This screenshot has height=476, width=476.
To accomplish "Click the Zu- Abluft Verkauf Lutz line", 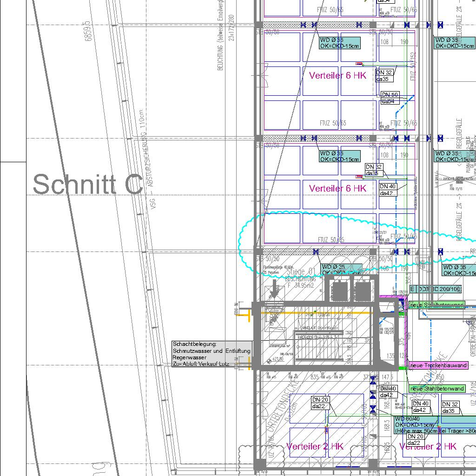I will tap(201, 364).
